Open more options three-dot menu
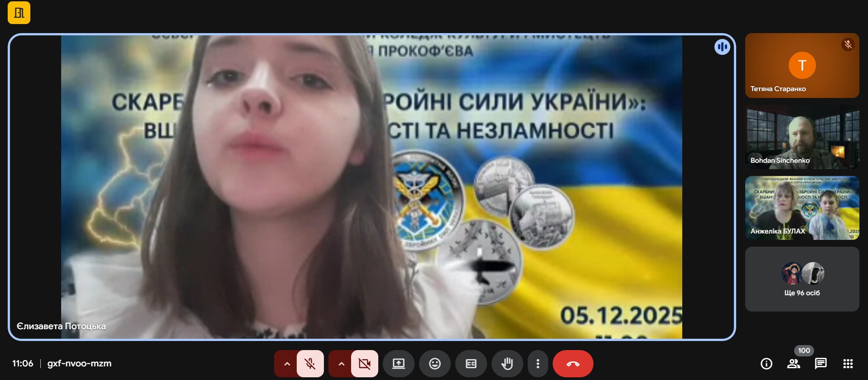This screenshot has width=868, height=380. [538, 364]
